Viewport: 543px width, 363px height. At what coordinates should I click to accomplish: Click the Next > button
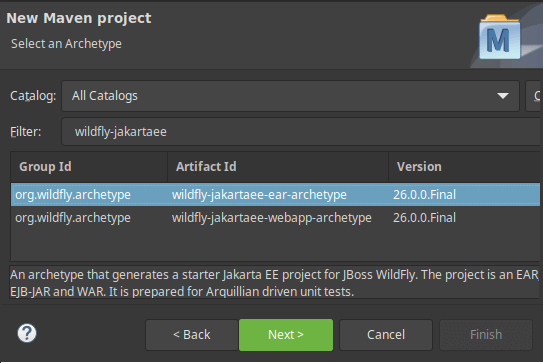click(x=286, y=335)
